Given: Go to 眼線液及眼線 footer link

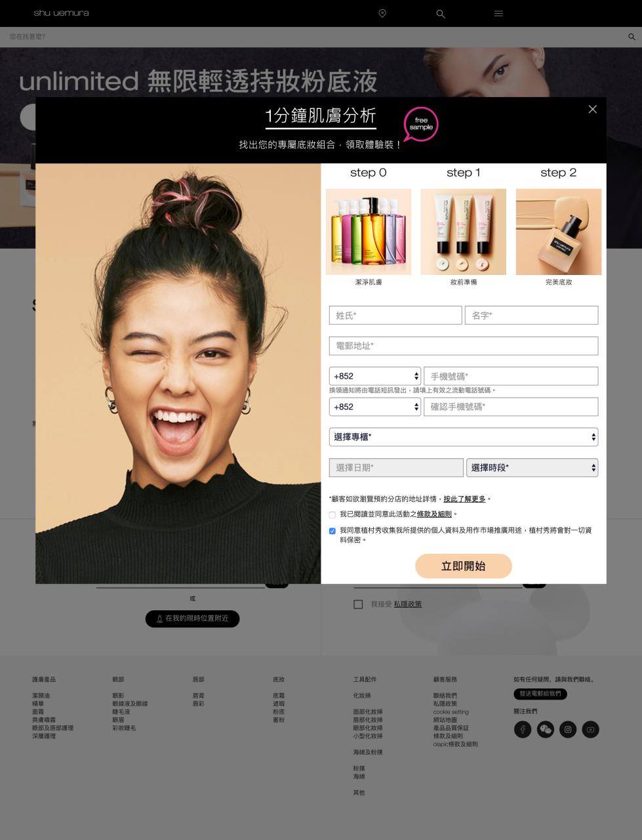Looking at the screenshot, I should click(130, 703).
